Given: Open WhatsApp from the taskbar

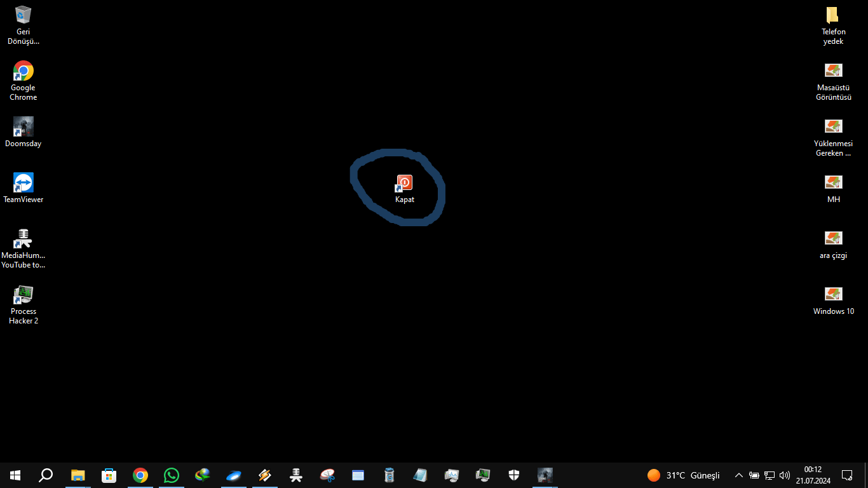Looking at the screenshot, I should click(171, 475).
